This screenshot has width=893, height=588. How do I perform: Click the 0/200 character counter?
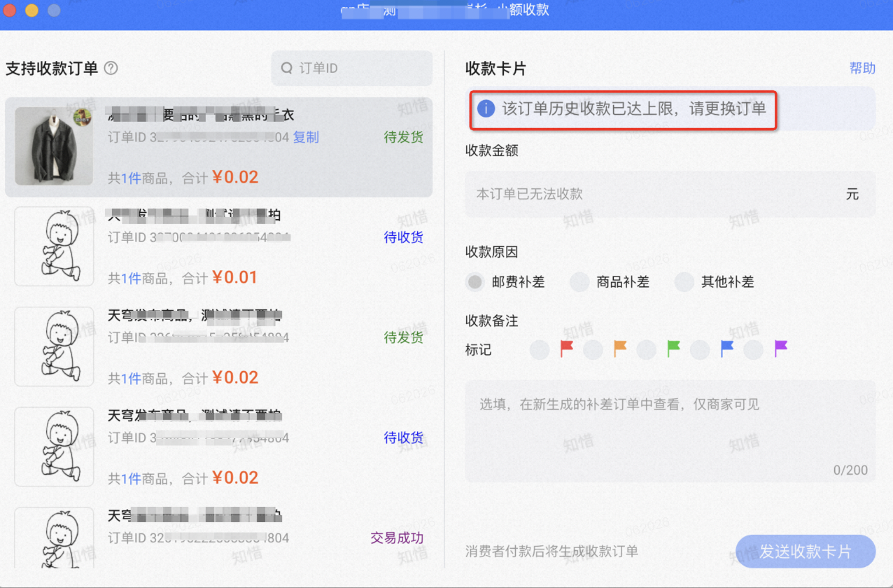click(850, 470)
